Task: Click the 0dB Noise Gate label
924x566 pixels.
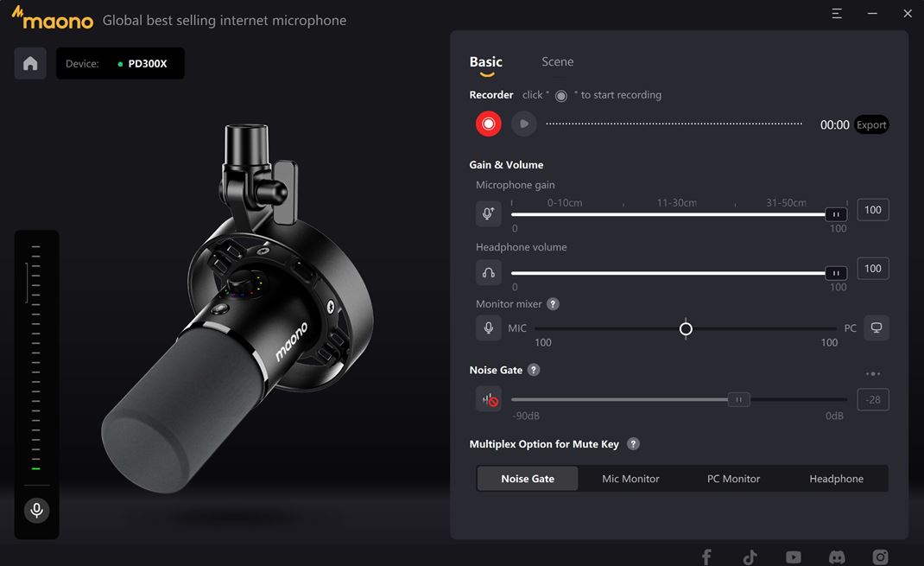Action: (834, 416)
